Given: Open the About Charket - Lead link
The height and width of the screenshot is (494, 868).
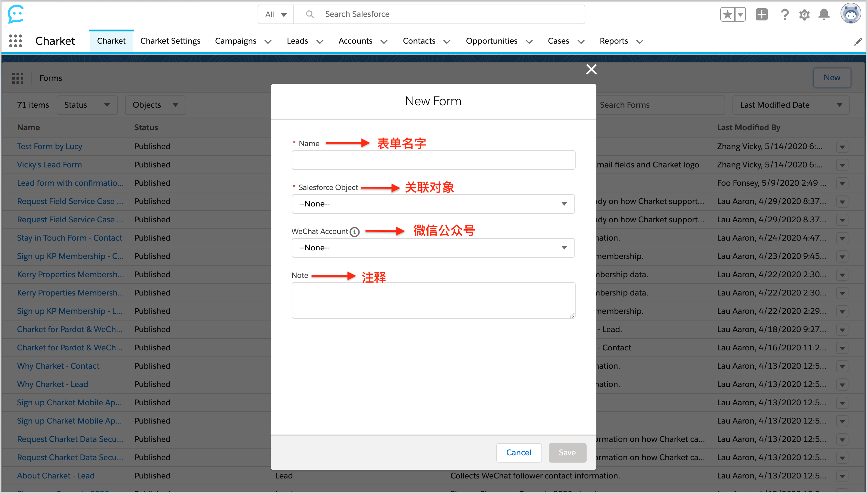Looking at the screenshot, I should click(x=56, y=476).
